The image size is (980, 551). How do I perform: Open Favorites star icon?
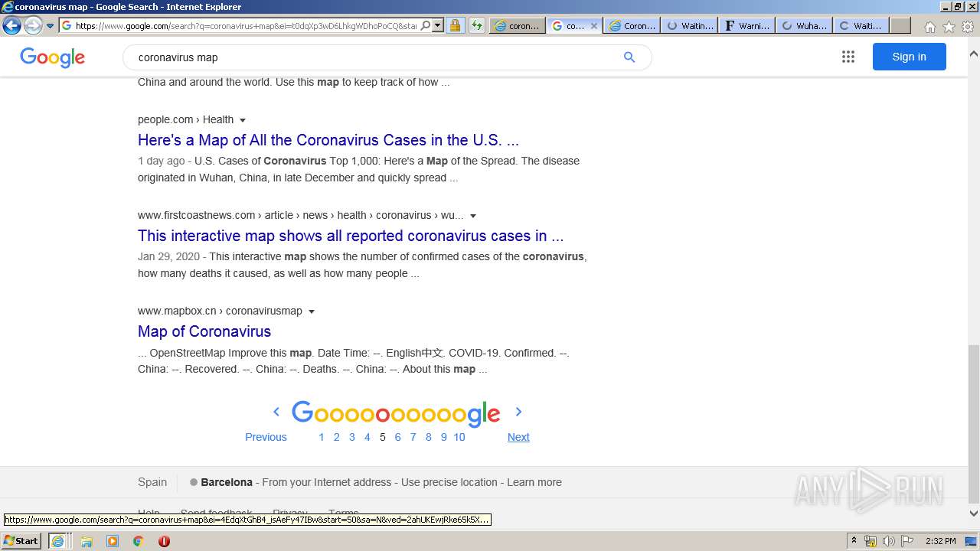(x=949, y=27)
